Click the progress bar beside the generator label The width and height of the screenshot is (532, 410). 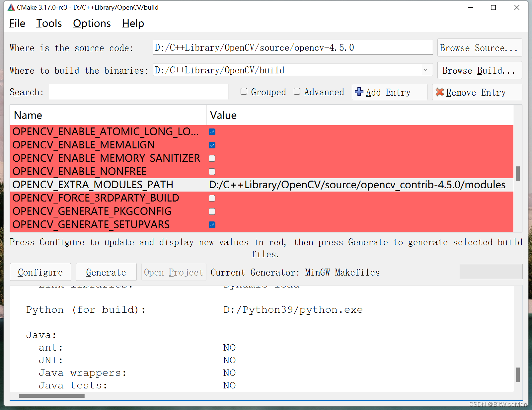point(491,272)
